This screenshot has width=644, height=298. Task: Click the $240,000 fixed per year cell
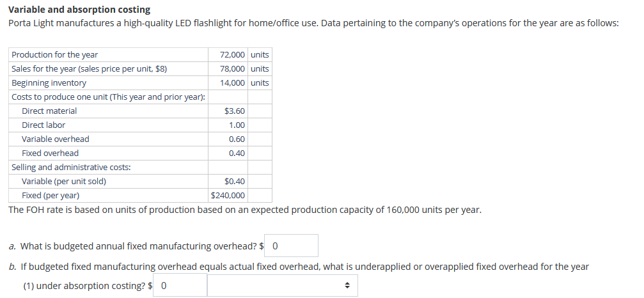228,196
